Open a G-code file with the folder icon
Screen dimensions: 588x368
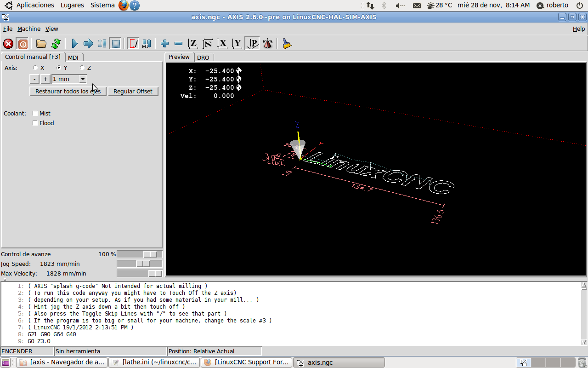41,44
